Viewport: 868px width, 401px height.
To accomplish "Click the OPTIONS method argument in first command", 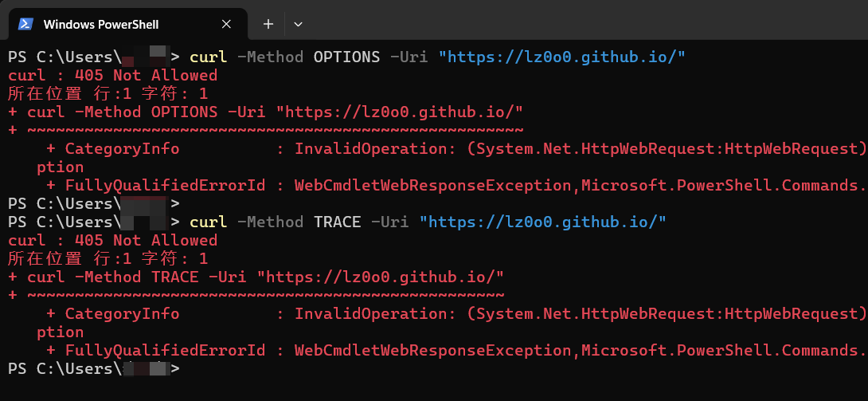I will pos(347,57).
